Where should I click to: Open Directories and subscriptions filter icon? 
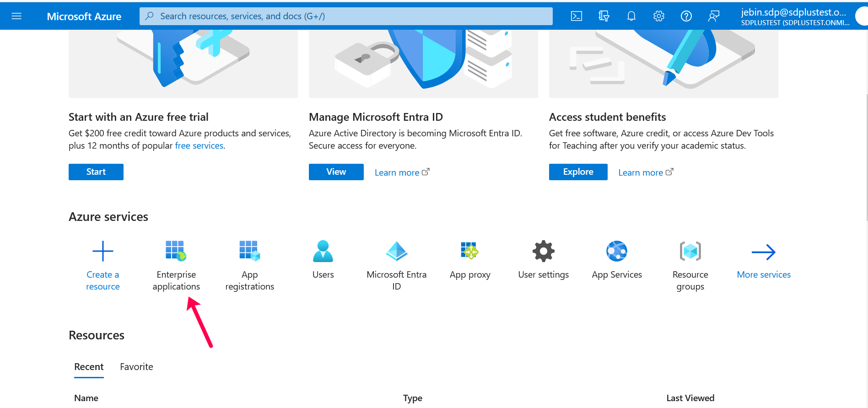coord(604,16)
